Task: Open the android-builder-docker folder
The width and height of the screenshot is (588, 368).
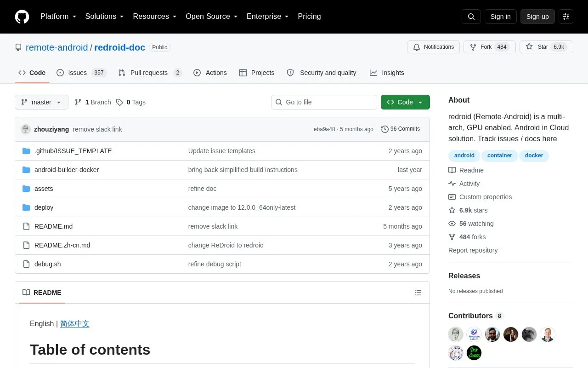Action: (x=67, y=170)
